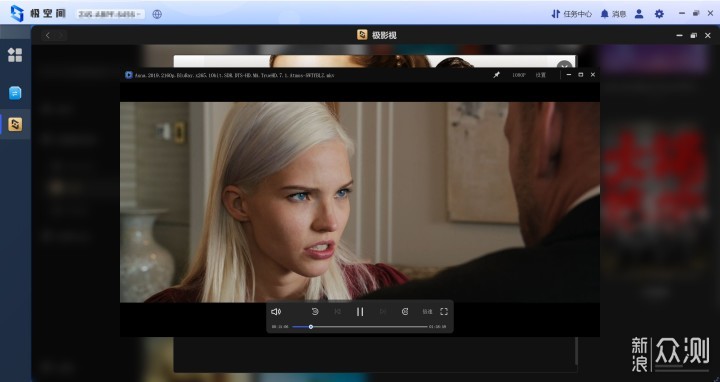Enter fullscreen mode in the player
Image resolution: width=720 pixels, height=382 pixels.
point(444,311)
